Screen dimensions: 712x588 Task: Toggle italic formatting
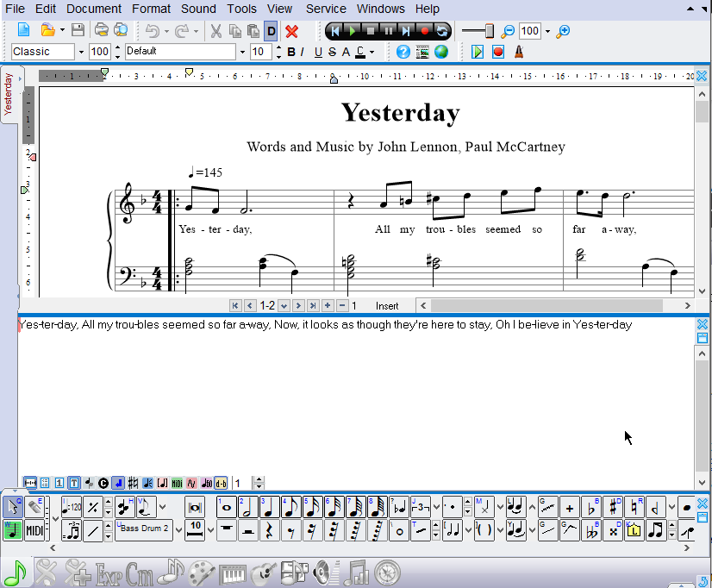[303, 53]
